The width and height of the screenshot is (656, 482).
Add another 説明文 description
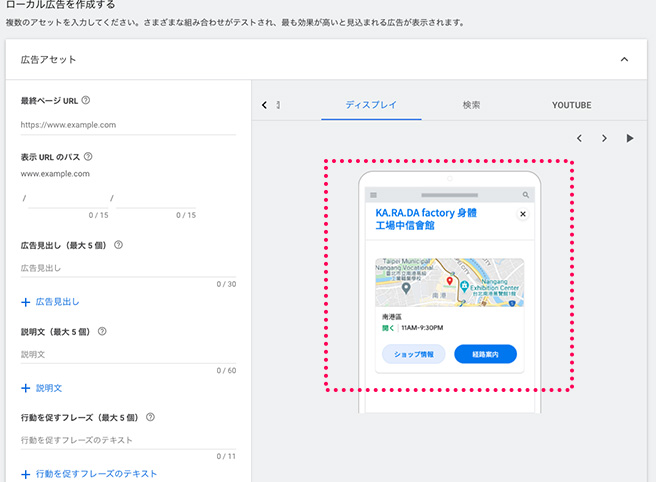click(41, 388)
